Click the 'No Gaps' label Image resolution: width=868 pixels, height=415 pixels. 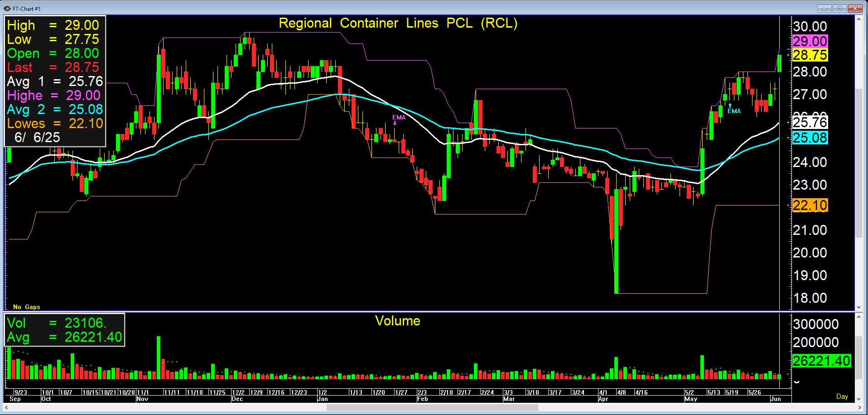[x=26, y=307]
